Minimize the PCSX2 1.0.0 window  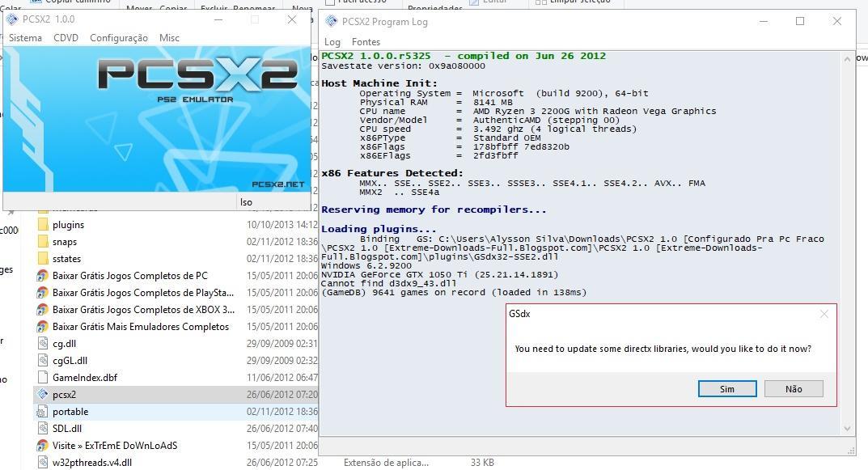click(218, 19)
